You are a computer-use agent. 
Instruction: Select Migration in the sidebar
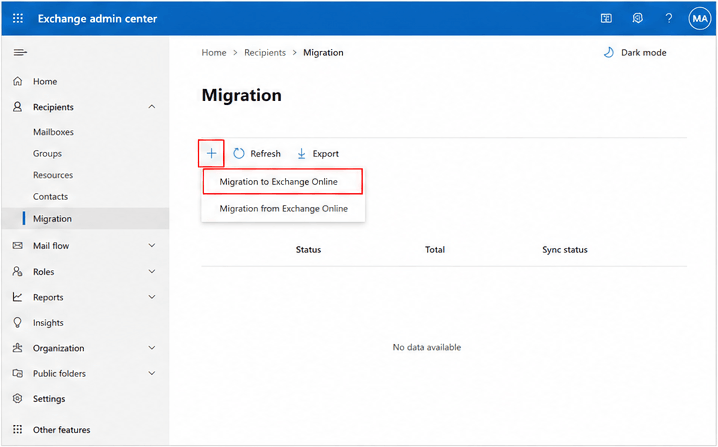click(x=86, y=218)
